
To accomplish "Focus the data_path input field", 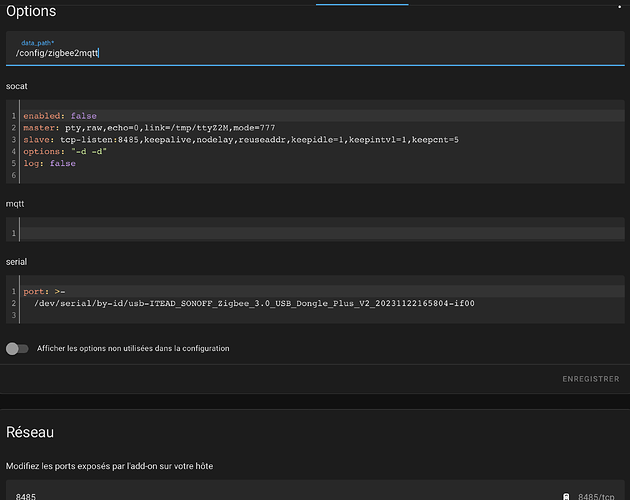I will 315,48.
